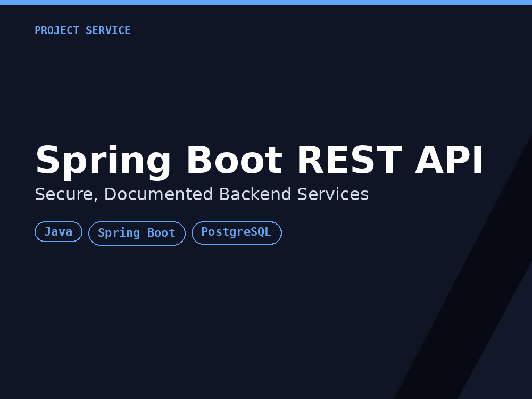Viewport: 532px width, 399px height.
Task: Click the PROJECT SERVICE label
Action: (82, 30)
